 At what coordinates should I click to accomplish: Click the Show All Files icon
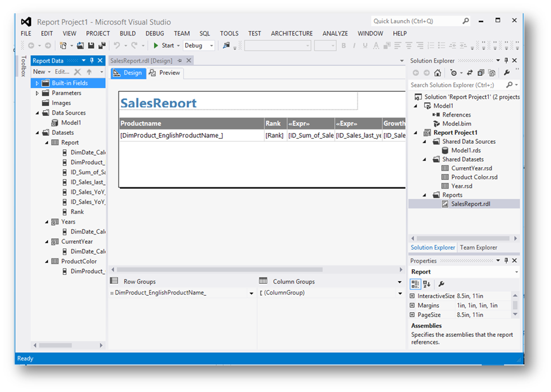[492, 73]
